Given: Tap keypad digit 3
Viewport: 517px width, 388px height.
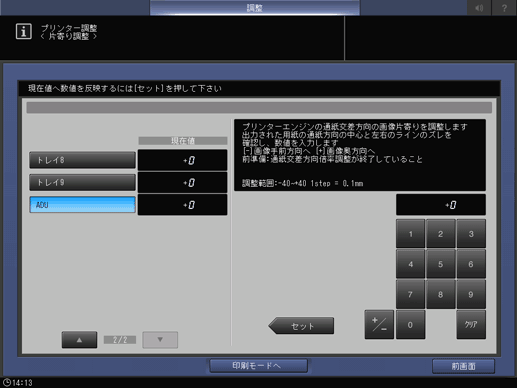Looking at the screenshot, I should point(471,234).
